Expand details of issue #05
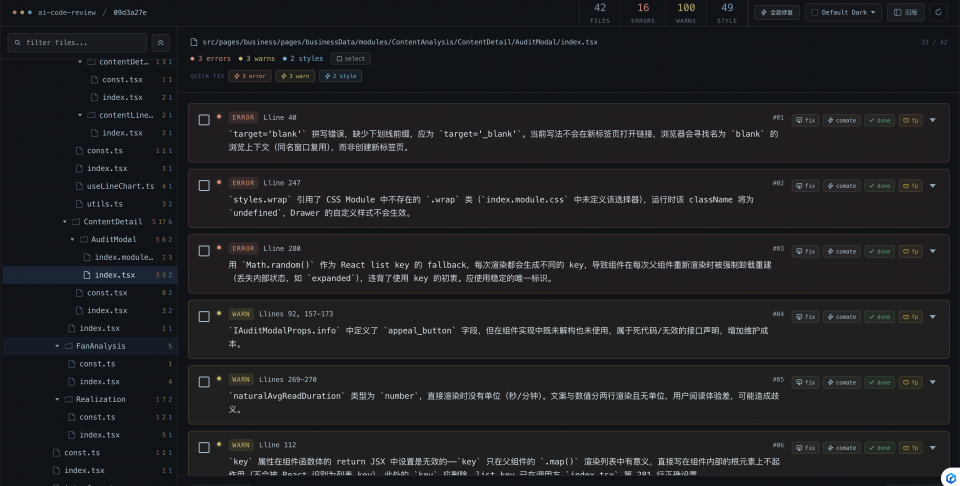Screen dimensions: 960x486 tap(932, 383)
